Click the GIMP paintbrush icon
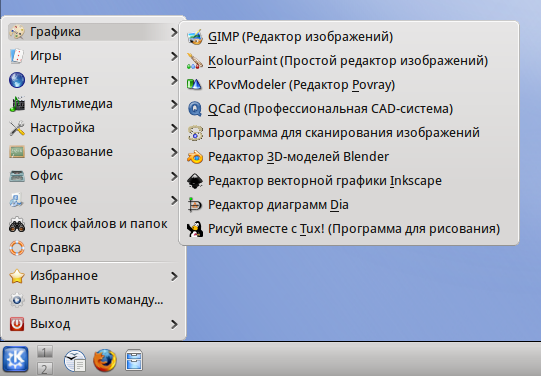The image size is (541, 376). pos(195,37)
